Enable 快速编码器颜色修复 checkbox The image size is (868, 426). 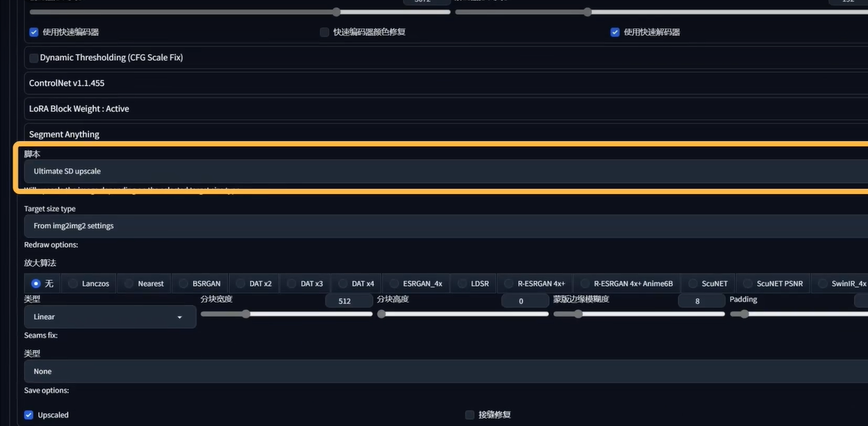point(324,32)
